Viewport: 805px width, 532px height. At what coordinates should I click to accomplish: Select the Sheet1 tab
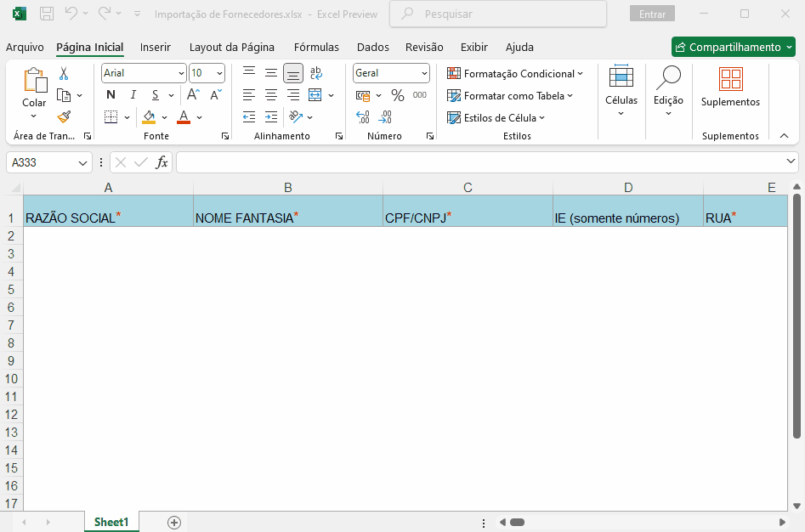tap(111, 522)
